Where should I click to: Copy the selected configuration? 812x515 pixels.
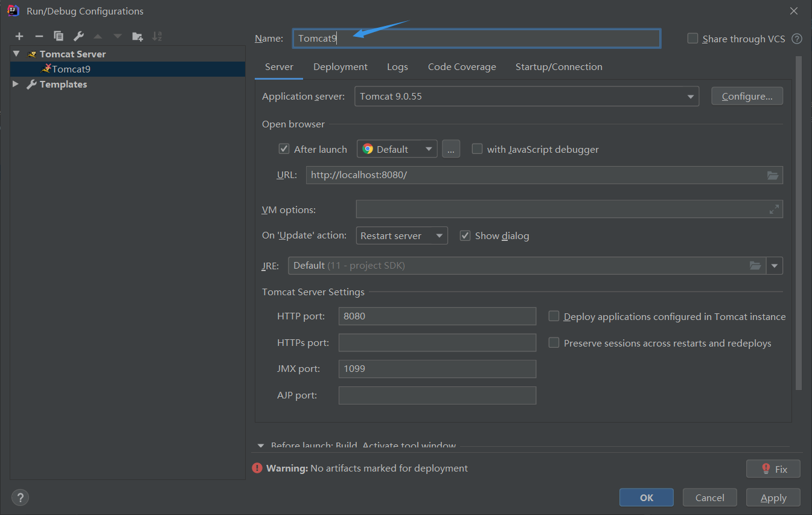tap(59, 36)
